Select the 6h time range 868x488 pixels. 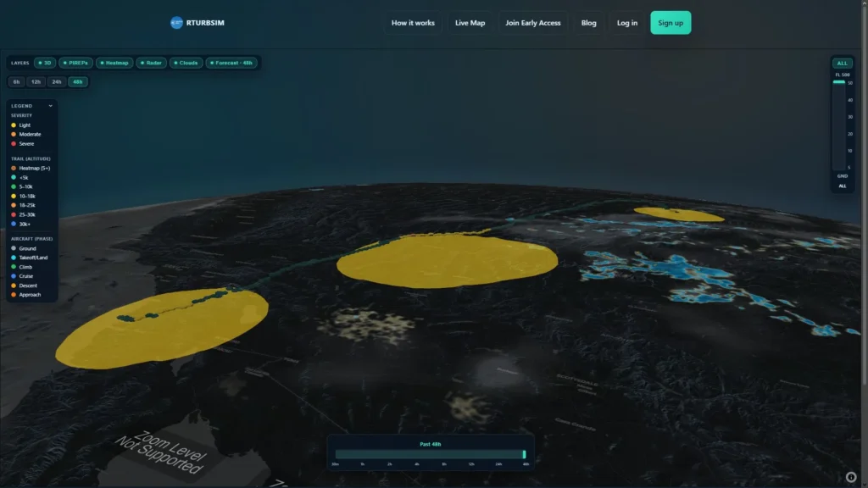tap(17, 82)
